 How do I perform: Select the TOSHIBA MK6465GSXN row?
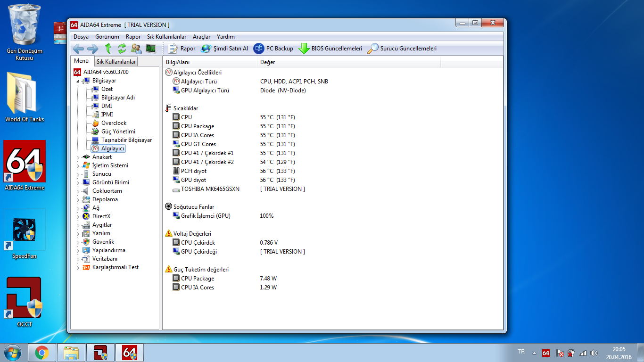(332, 189)
